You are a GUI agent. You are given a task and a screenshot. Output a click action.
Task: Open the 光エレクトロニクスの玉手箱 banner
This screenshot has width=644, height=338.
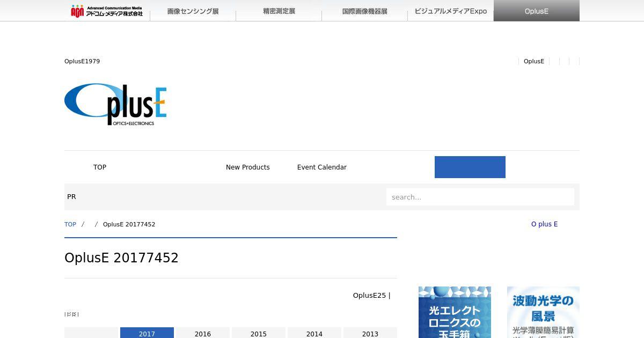tap(455, 312)
